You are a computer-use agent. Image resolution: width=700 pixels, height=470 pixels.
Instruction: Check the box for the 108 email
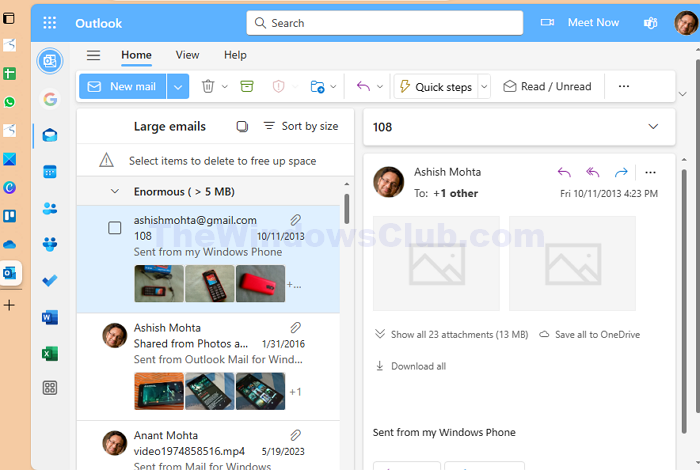(x=115, y=228)
